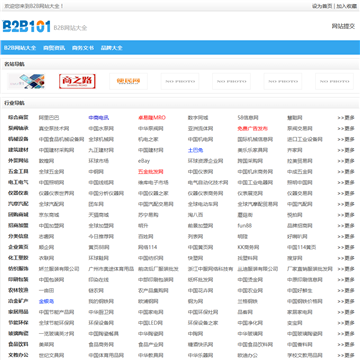Viewport: 360px width, 360px height.
Task: Expand >>更多 for the 团购商城 row
Action: tap(346, 215)
